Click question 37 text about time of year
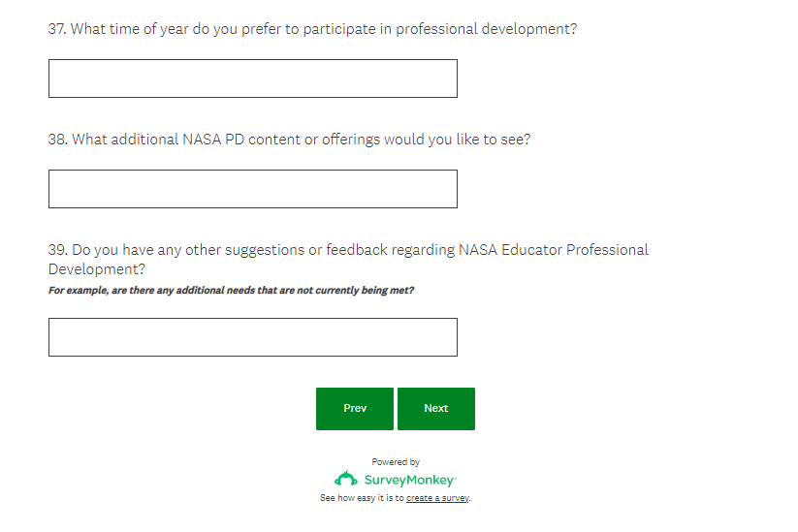798x532 pixels. point(312,29)
